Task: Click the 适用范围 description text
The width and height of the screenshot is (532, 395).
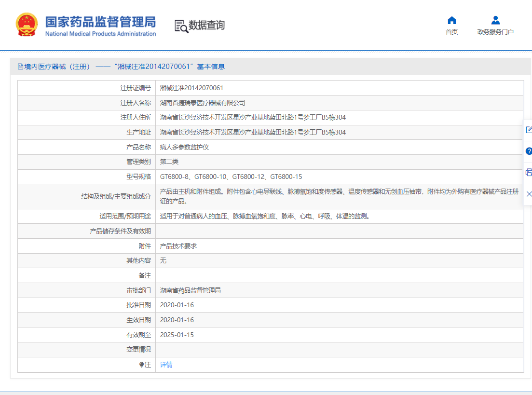Action: [x=265, y=216]
